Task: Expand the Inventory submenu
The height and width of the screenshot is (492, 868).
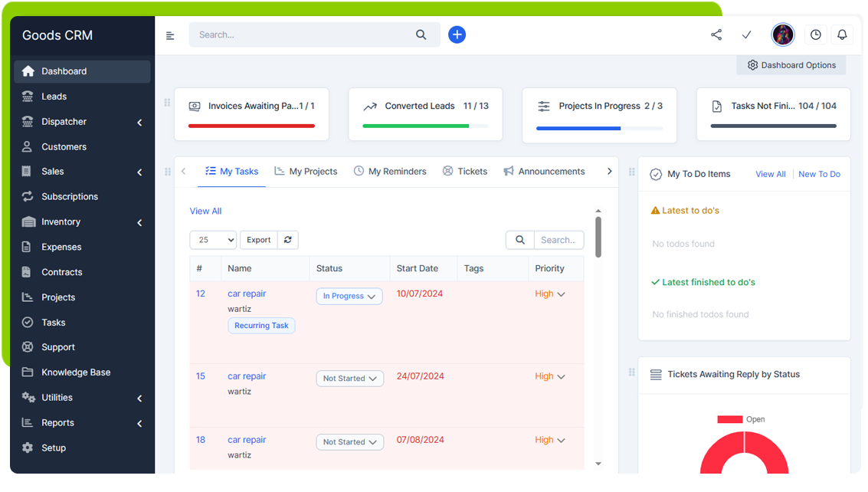Action: (139, 223)
